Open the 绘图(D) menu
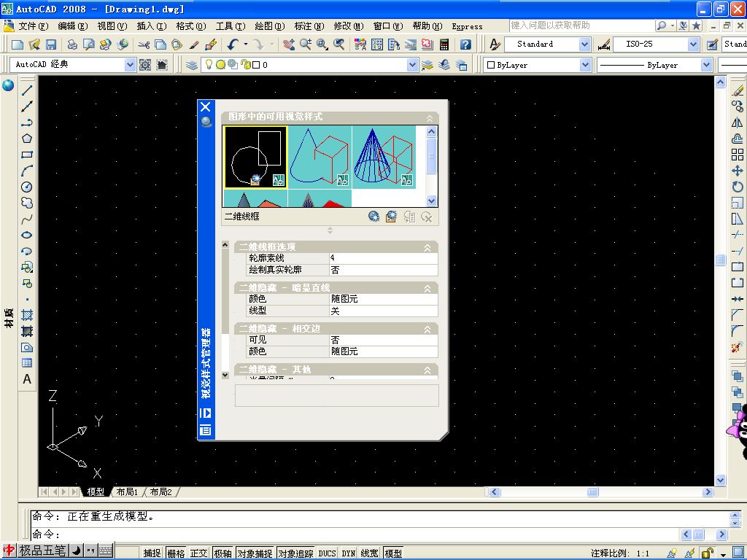747x560 pixels. tap(270, 26)
